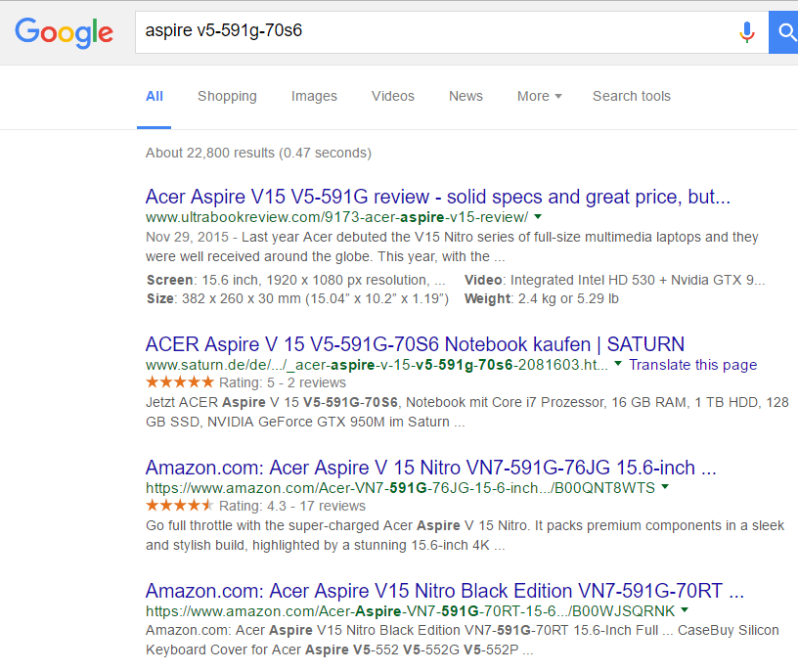Click the saturn.de green URL text
The height and width of the screenshot is (672, 798).
pyautogui.click(x=377, y=365)
